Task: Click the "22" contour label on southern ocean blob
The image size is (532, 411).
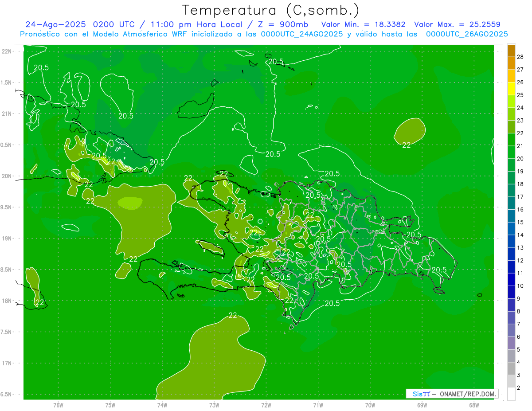Action: click(233, 315)
